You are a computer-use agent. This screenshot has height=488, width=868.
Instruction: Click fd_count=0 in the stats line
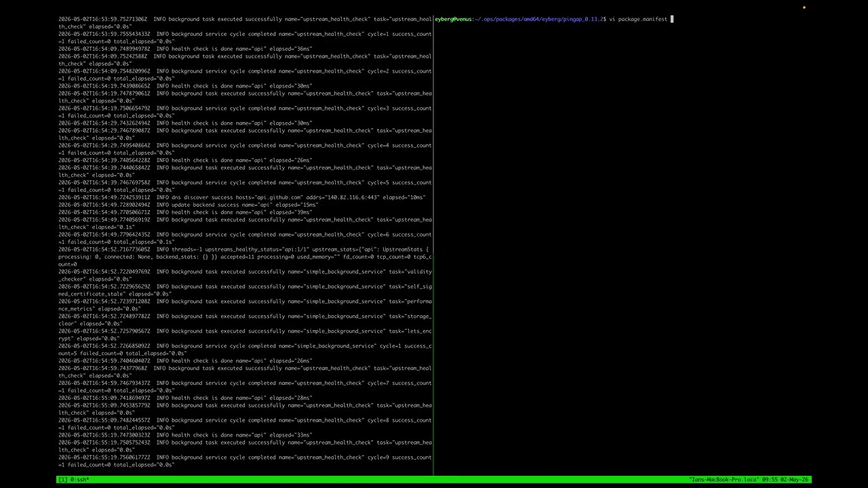[359, 257]
